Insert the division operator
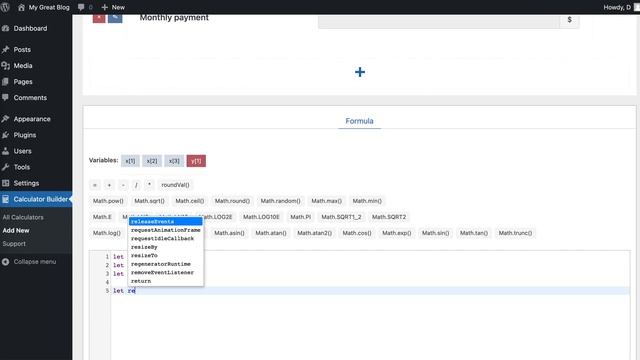640x360 pixels. tap(136, 185)
